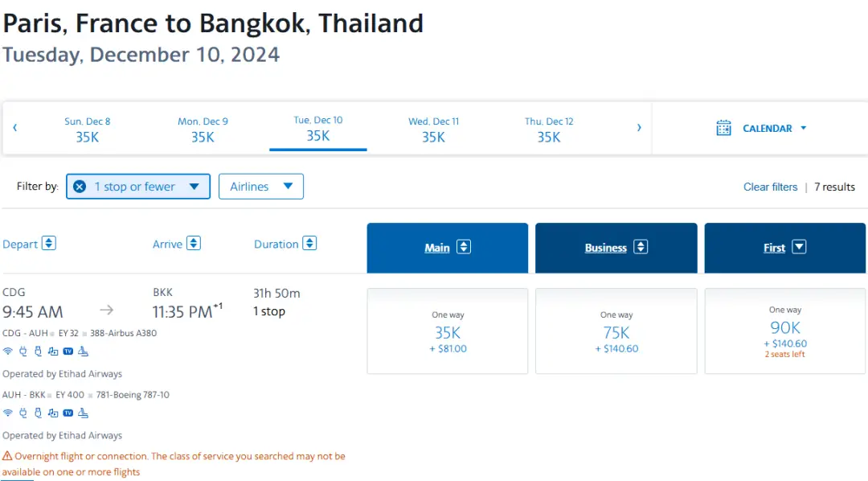Click the entertainment icon for AUH-BKK flight
This screenshot has width=868, height=481.
(x=53, y=413)
